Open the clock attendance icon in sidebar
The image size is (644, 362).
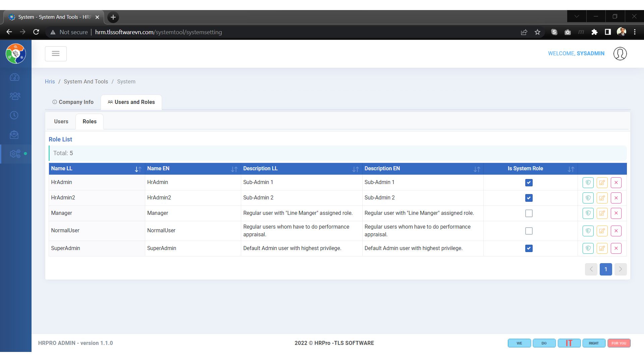click(x=14, y=115)
